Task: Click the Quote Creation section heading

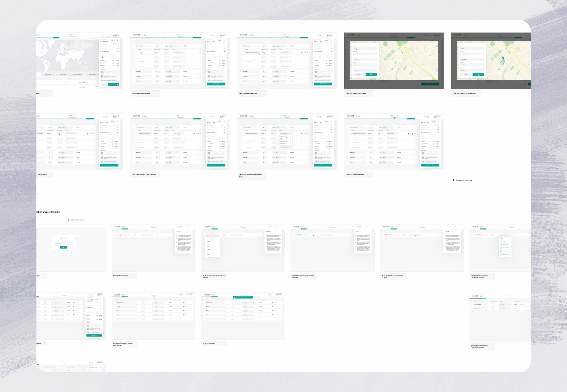Action: [48, 212]
